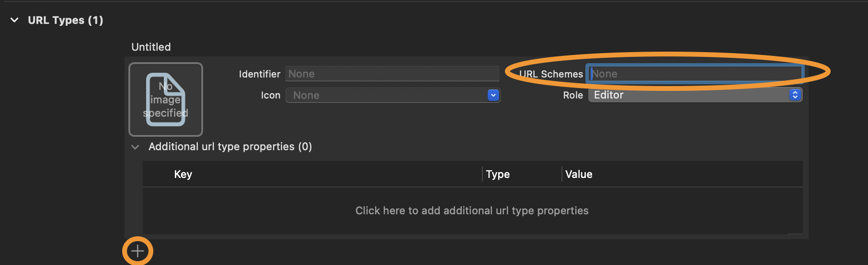Click the Icon name text field

(386, 95)
